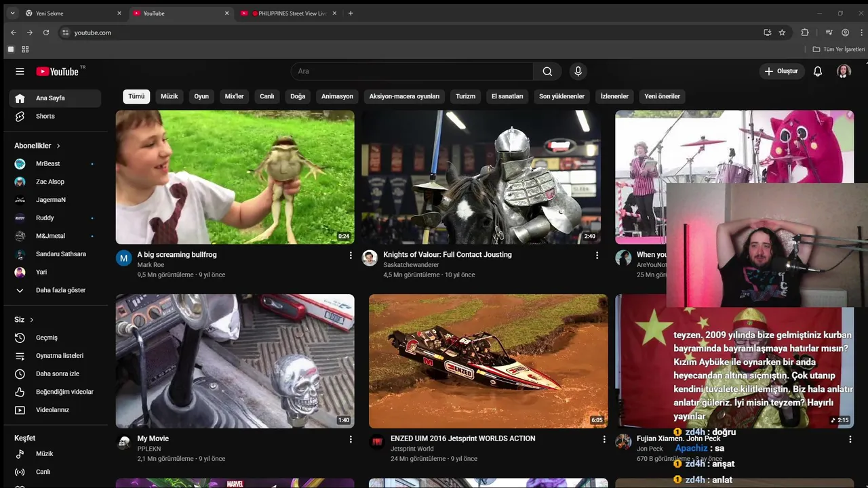Go to Ana Sayfa in sidebar
Screen dimensions: 868x488
(x=55, y=98)
